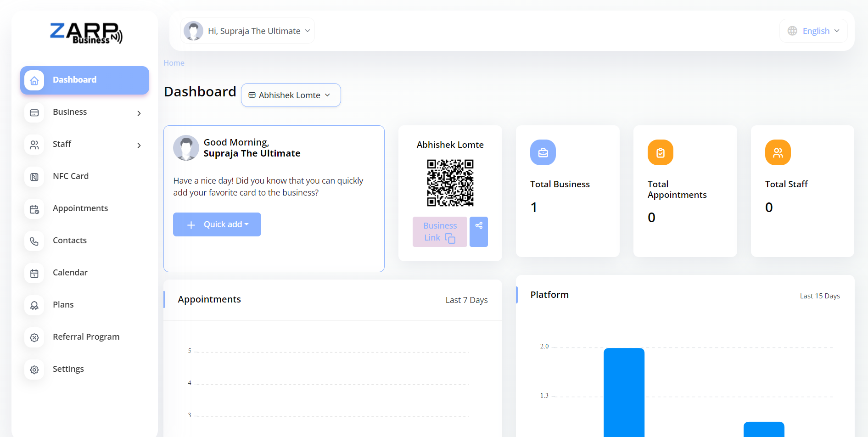Open Contacts from the sidebar

coord(84,241)
